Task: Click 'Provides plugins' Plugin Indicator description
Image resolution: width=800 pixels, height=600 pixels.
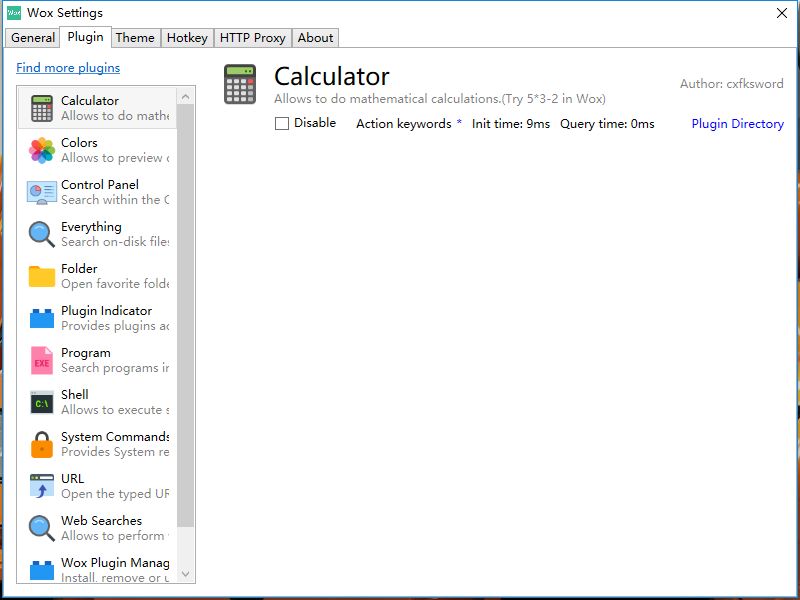Action: click(x=115, y=326)
